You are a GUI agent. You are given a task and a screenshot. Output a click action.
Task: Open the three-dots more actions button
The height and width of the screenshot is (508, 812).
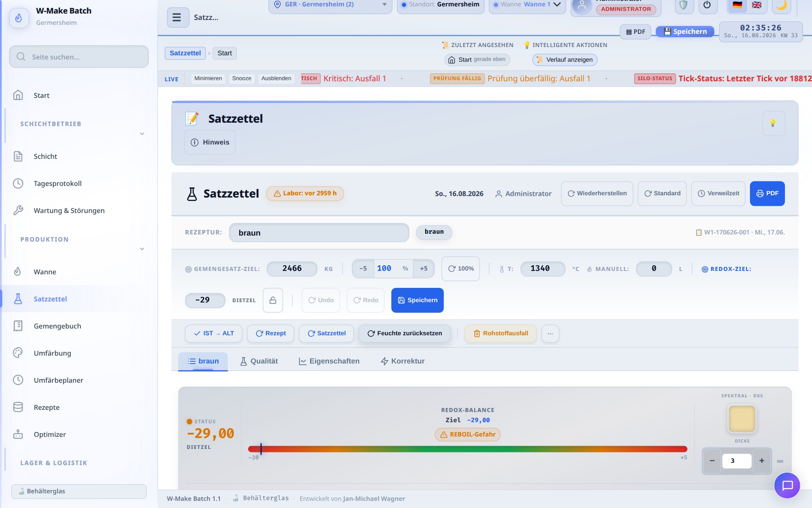tap(550, 333)
